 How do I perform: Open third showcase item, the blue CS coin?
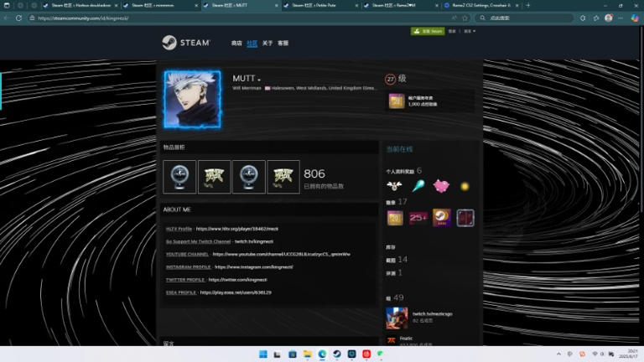(x=249, y=177)
